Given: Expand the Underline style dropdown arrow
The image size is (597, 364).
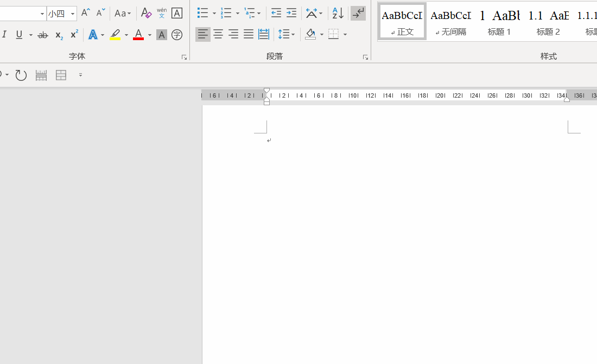Looking at the screenshot, I should tap(31, 35).
